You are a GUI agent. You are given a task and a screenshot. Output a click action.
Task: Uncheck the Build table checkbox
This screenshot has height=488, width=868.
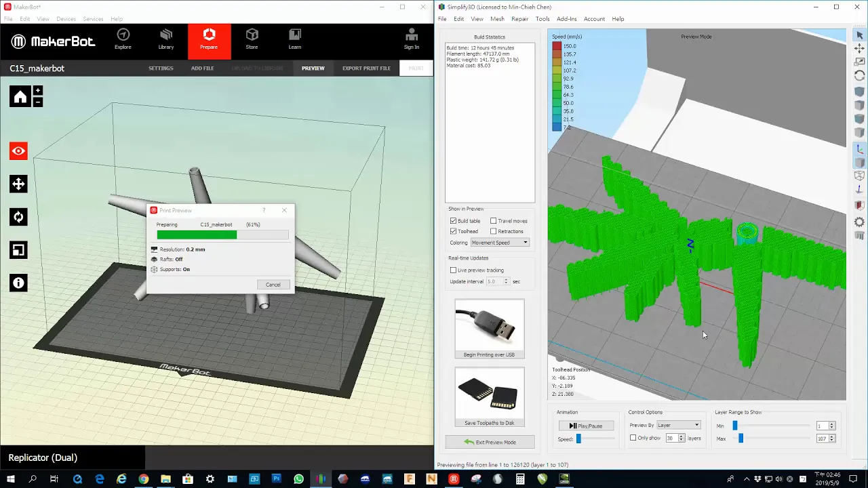(x=453, y=221)
